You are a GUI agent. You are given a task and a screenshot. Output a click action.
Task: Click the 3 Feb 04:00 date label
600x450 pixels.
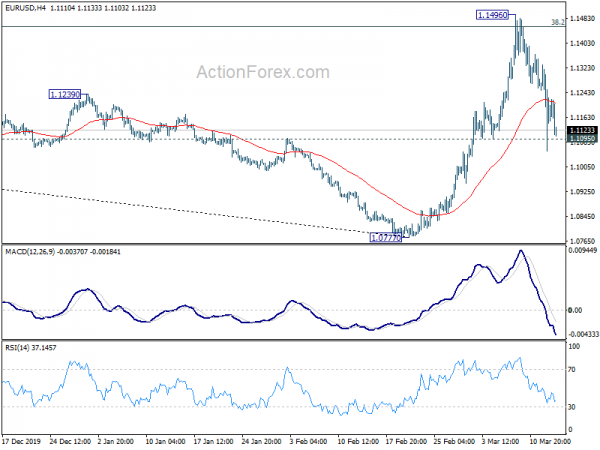coord(308,441)
